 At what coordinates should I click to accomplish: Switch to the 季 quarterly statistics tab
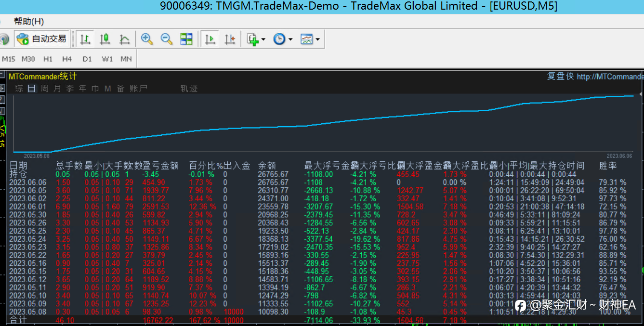click(x=70, y=89)
